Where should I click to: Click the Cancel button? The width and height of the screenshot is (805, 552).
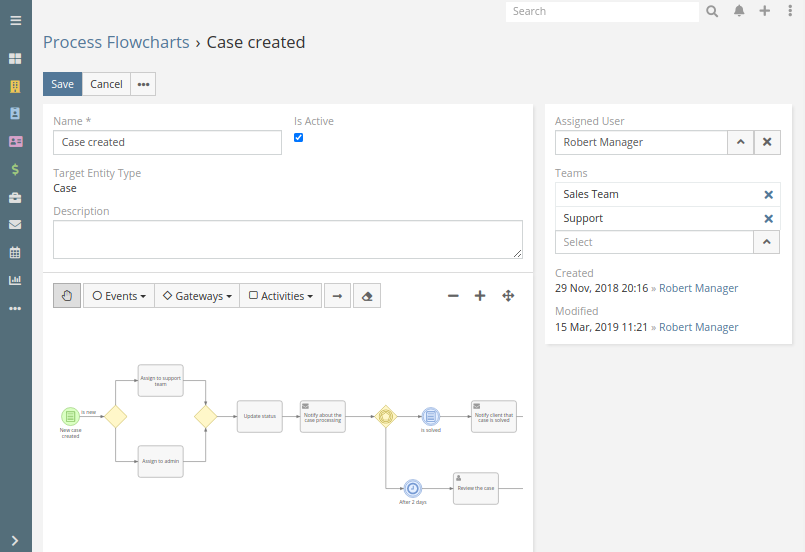pyautogui.click(x=106, y=84)
